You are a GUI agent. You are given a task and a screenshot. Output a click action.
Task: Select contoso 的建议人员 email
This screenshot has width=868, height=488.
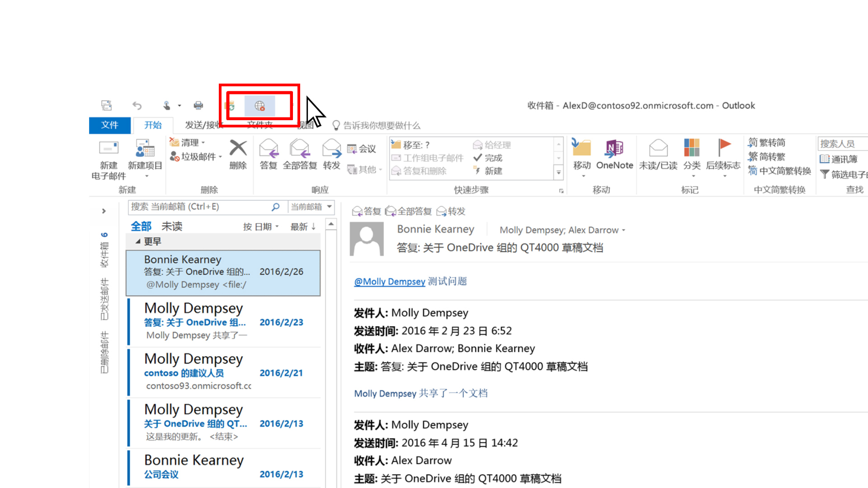224,372
